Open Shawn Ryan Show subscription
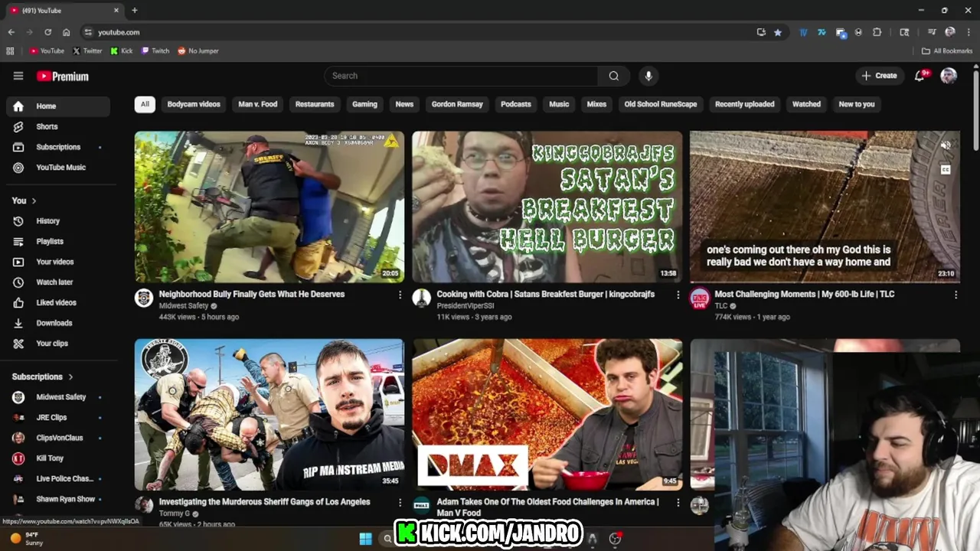 tap(58, 499)
